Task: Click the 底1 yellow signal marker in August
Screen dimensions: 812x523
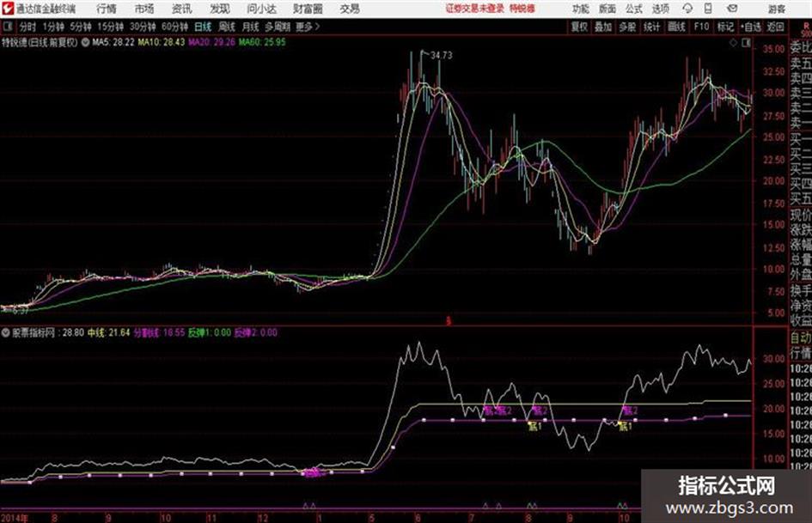Action: (x=534, y=426)
